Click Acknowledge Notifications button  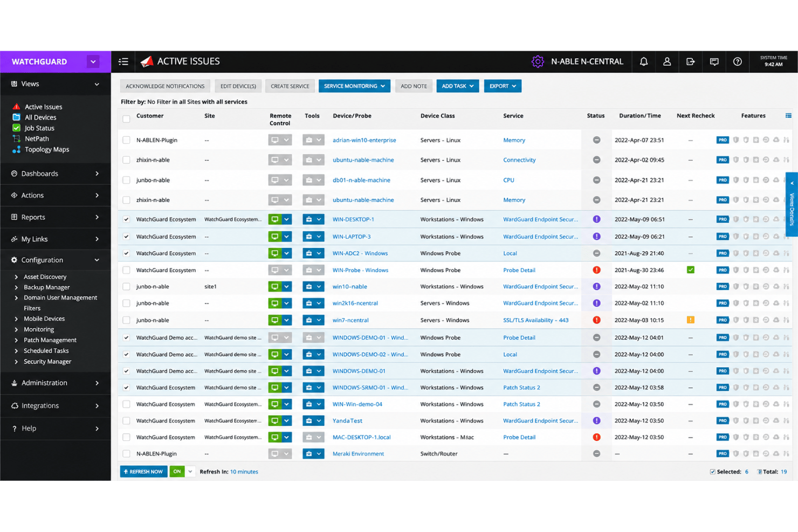(165, 86)
